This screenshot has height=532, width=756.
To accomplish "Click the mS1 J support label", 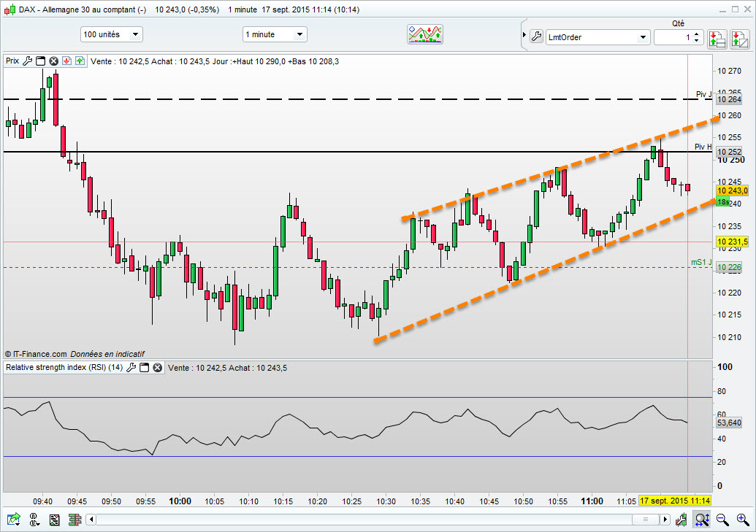I will coord(701,262).
